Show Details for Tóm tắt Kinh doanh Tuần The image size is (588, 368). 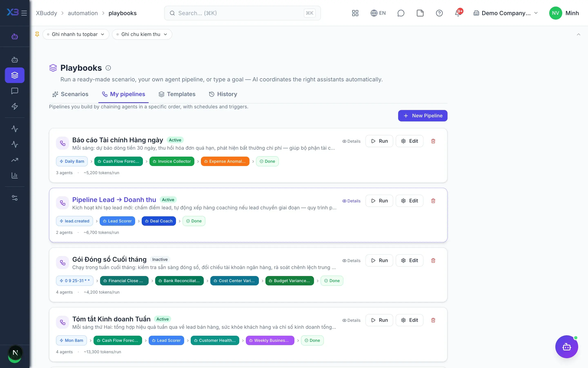[351, 320]
